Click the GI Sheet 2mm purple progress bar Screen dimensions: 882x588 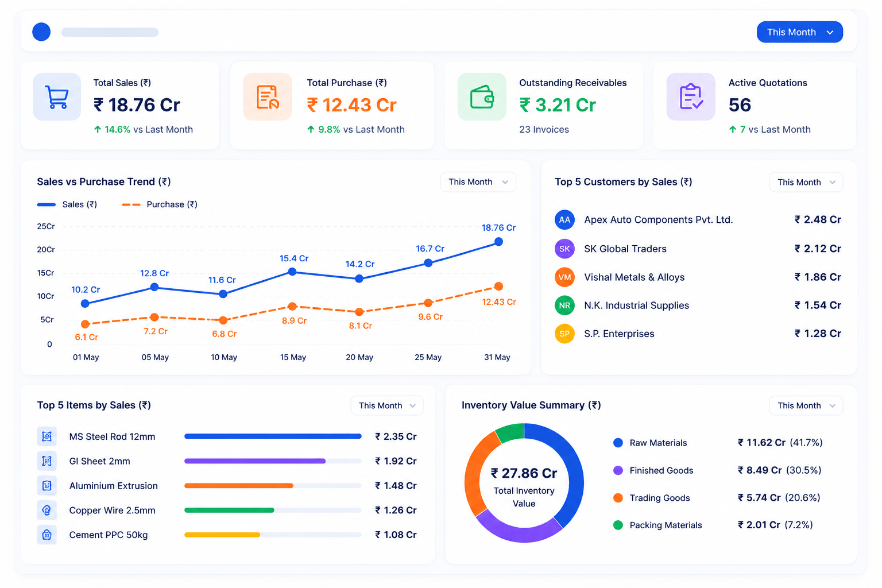click(x=255, y=461)
